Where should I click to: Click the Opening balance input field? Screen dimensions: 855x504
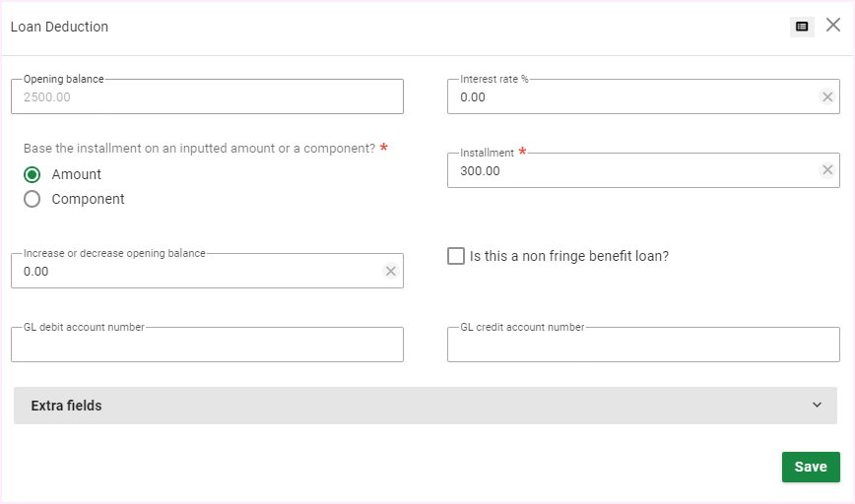[207, 97]
